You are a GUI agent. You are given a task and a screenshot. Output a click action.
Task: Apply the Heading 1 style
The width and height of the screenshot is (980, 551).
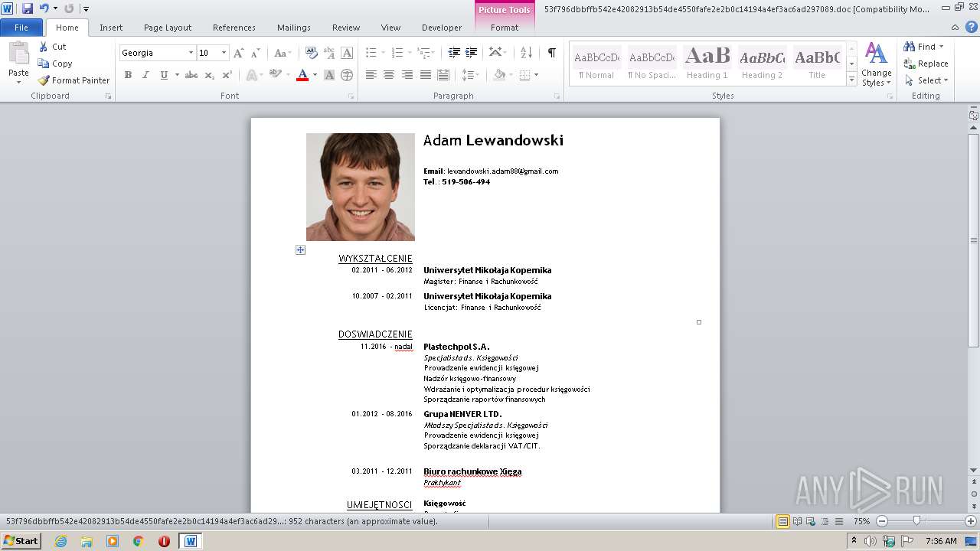[x=707, y=64]
